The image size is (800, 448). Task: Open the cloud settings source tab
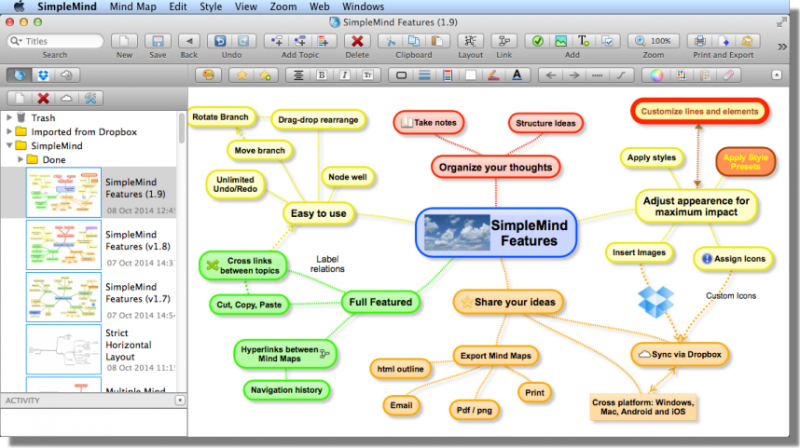tap(67, 75)
